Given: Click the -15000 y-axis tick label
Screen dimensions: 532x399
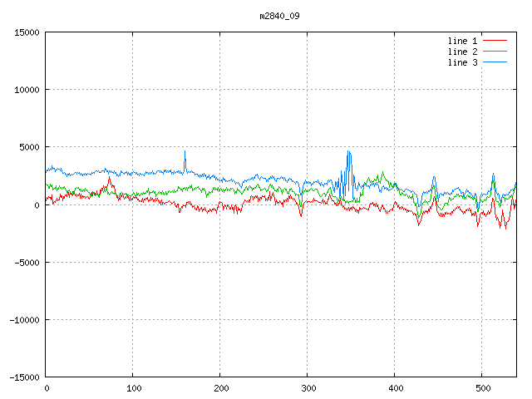Looking at the screenshot, I should pos(23,377).
